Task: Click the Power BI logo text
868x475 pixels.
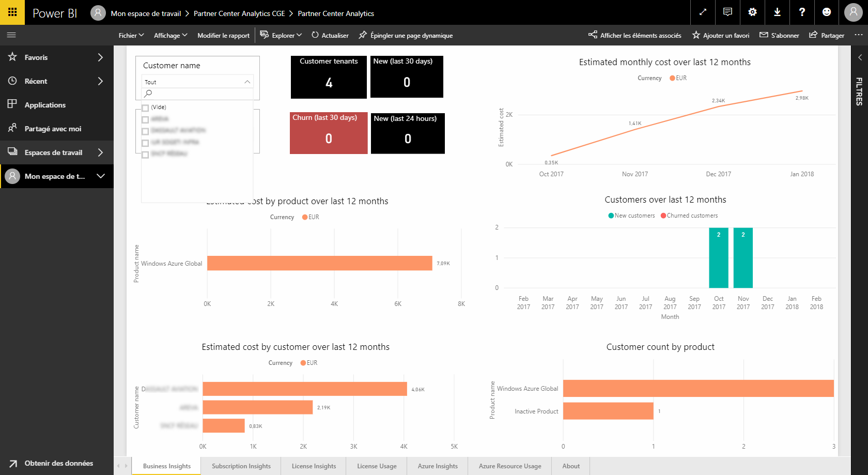Action: coord(55,13)
